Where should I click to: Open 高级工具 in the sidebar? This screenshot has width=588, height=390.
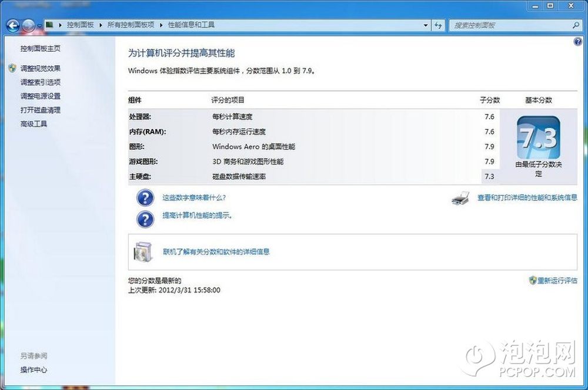[34, 123]
